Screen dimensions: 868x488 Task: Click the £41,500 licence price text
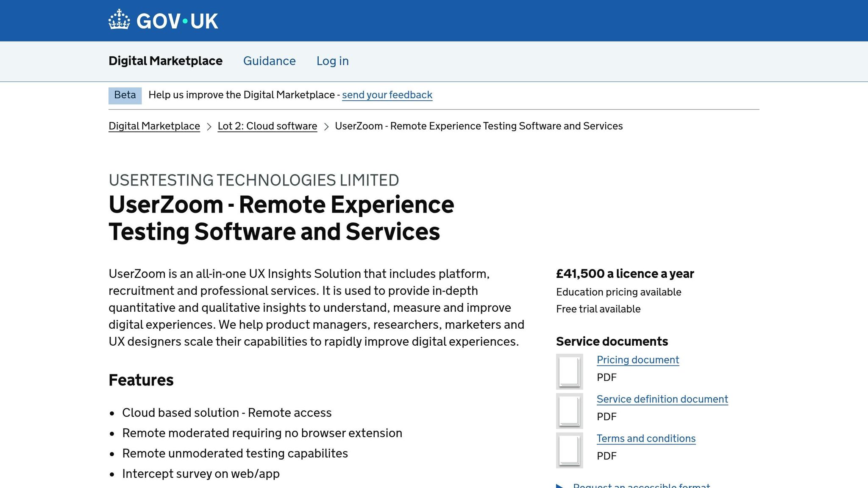(625, 274)
